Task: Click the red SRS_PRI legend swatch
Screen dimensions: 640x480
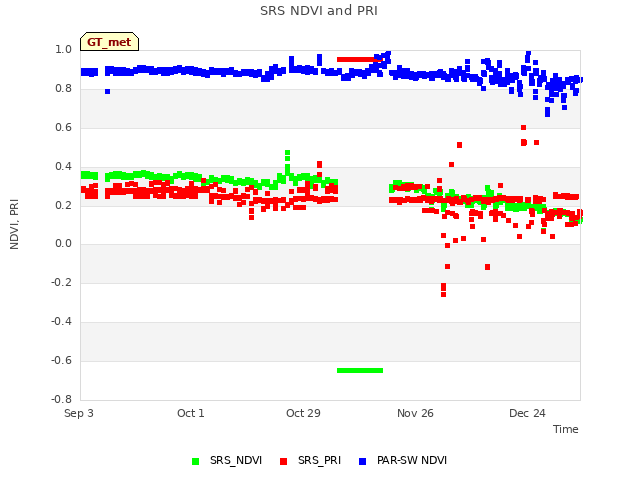Action: pyautogui.click(x=284, y=461)
